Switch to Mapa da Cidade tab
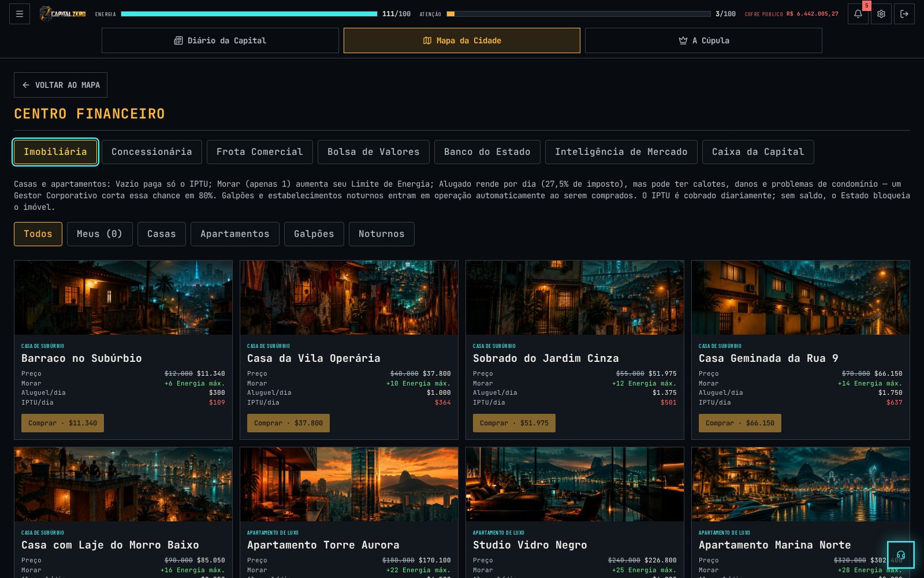The image size is (924, 578). point(462,40)
